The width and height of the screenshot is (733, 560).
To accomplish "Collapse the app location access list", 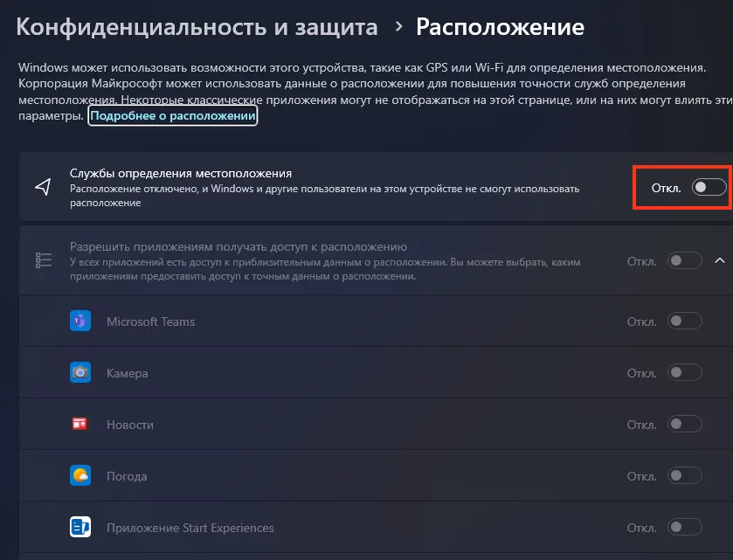I will coord(720,260).
